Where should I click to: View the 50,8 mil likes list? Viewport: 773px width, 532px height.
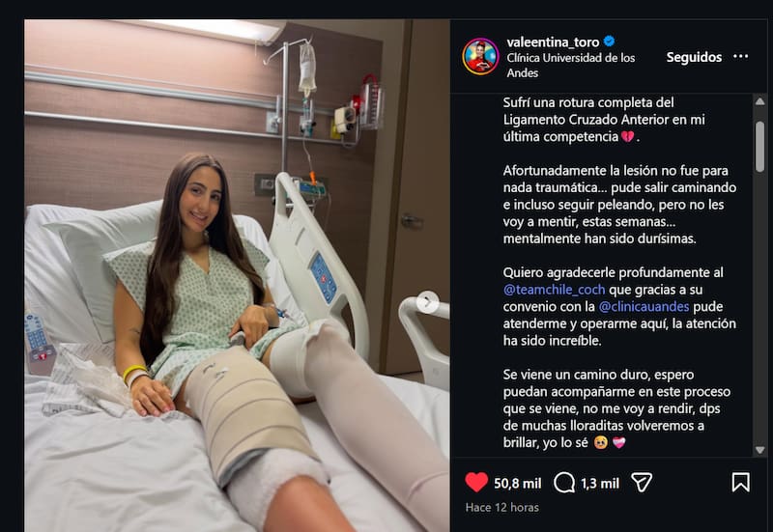click(x=518, y=484)
